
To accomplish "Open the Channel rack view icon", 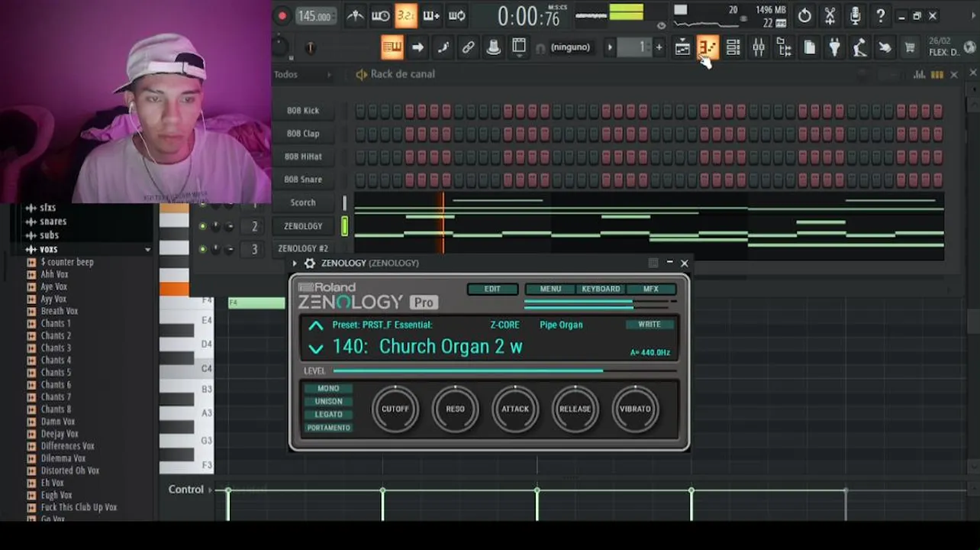I will [x=733, y=47].
